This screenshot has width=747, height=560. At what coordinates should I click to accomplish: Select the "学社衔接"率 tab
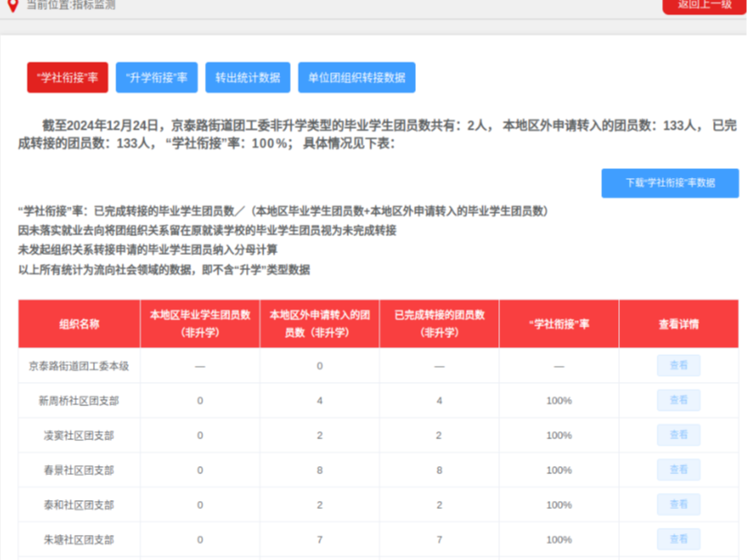click(68, 77)
